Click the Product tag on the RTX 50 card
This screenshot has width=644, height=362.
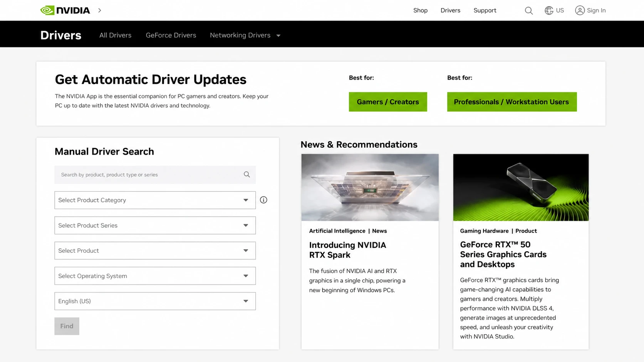(x=526, y=231)
